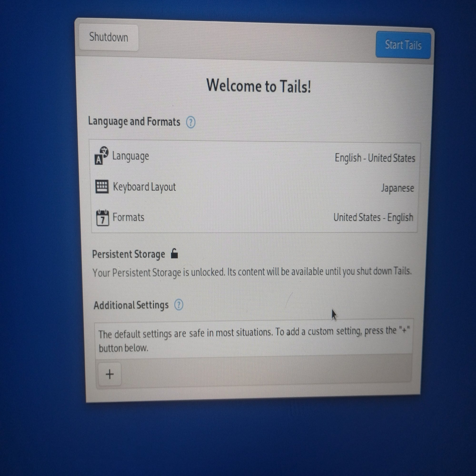Open help for Additional Settings
The height and width of the screenshot is (476, 476).
click(179, 305)
